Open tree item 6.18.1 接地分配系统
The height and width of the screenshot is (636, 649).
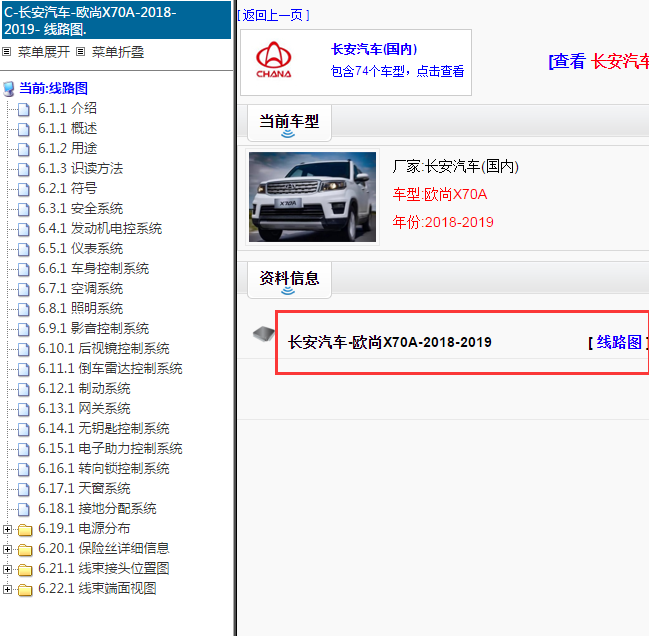click(x=97, y=508)
